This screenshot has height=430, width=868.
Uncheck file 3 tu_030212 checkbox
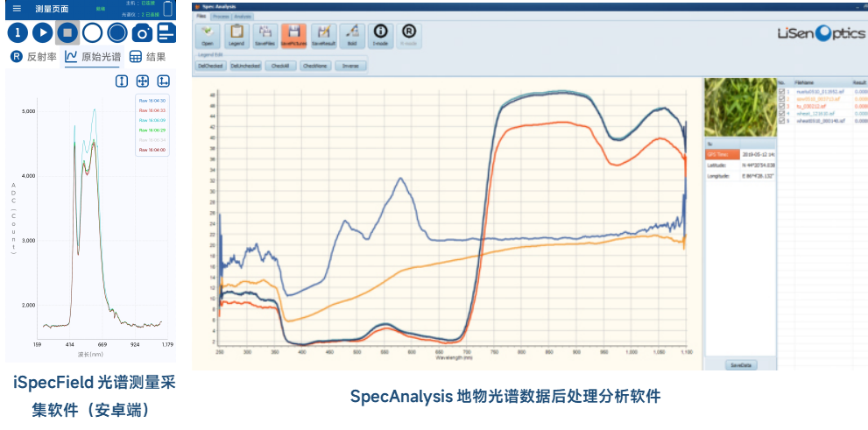click(781, 106)
